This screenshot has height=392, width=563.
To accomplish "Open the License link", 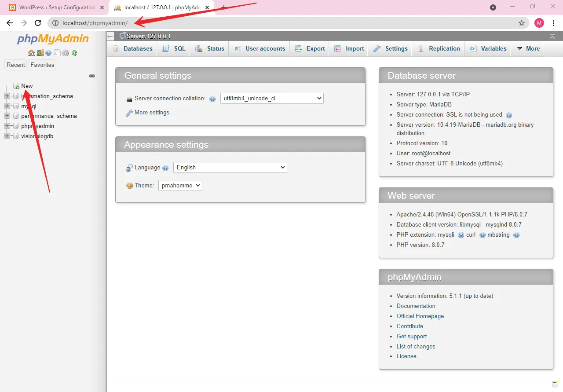I will [x=406, y=356].
